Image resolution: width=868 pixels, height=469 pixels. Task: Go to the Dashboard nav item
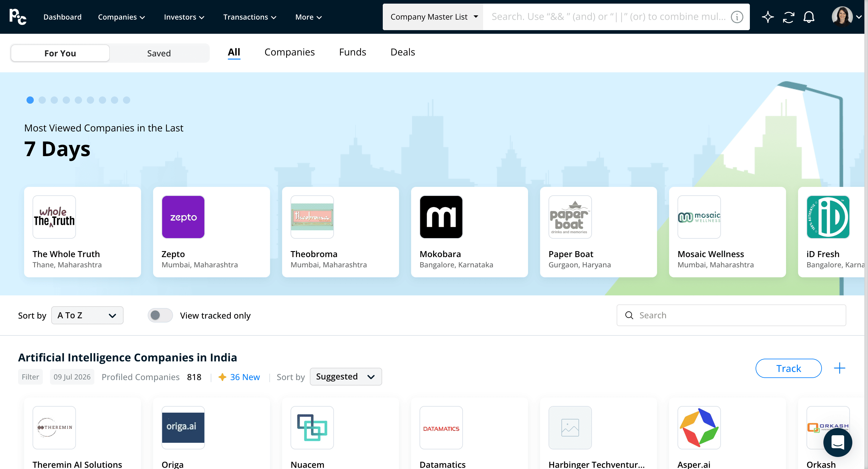point(62,17)
